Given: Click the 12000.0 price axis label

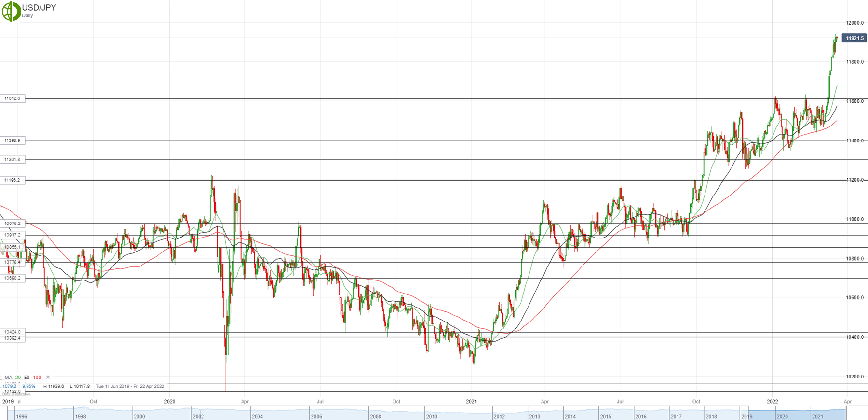Looking at the screenshot, I should point(855,23).
